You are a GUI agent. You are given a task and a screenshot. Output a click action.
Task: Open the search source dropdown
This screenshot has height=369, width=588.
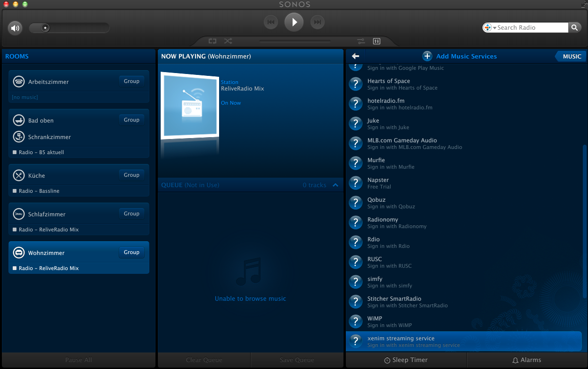tap(490, 27)
